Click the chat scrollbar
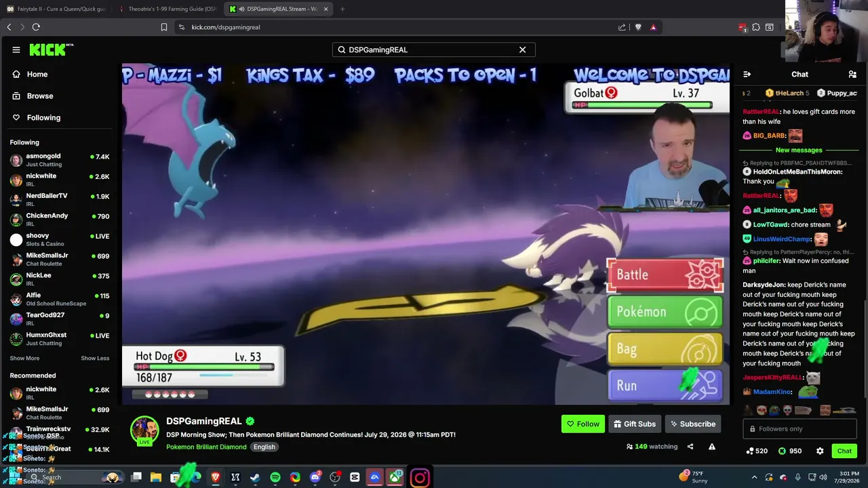The width and height of the screenshot is (868, 488). coord(865,350)
